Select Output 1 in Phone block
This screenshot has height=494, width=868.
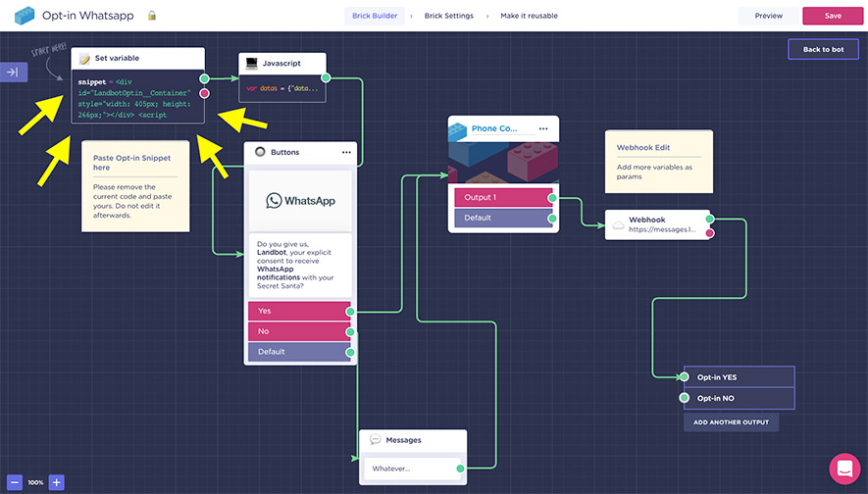(x=503, y=197)
